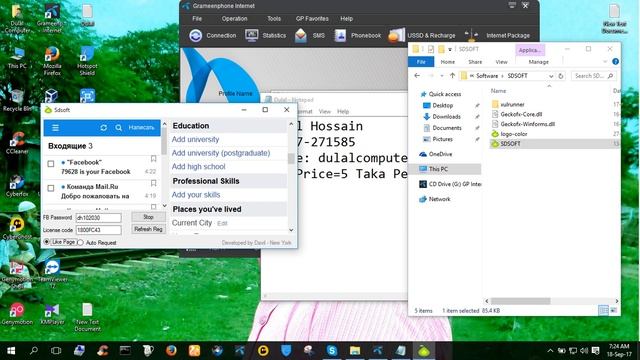Select the xulrunner folder
The width and height of the screenshot is (640, 360).
coord(512,104)
